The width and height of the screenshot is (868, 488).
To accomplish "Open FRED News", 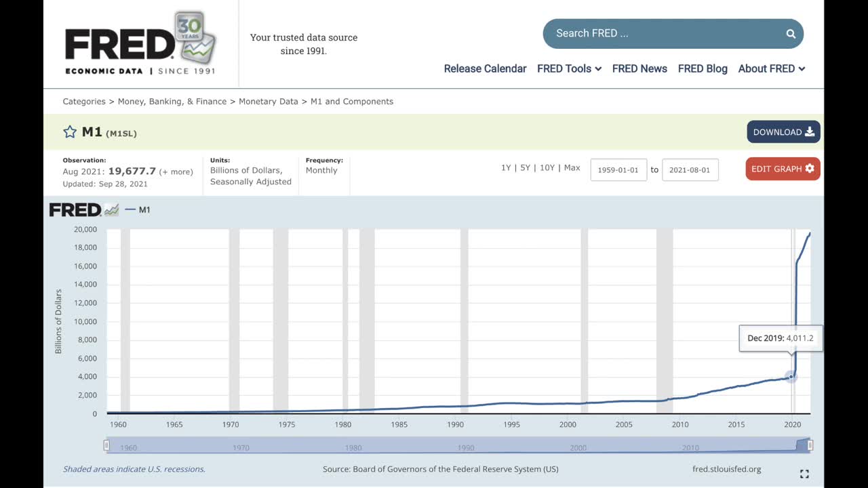I will 639,68.
